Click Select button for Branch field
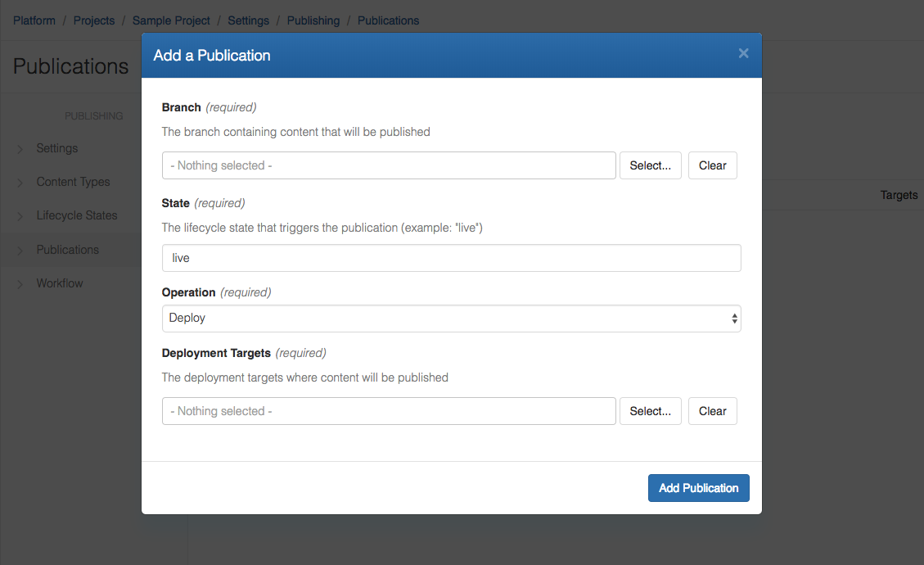924x565 pixels. coord(650,165)
